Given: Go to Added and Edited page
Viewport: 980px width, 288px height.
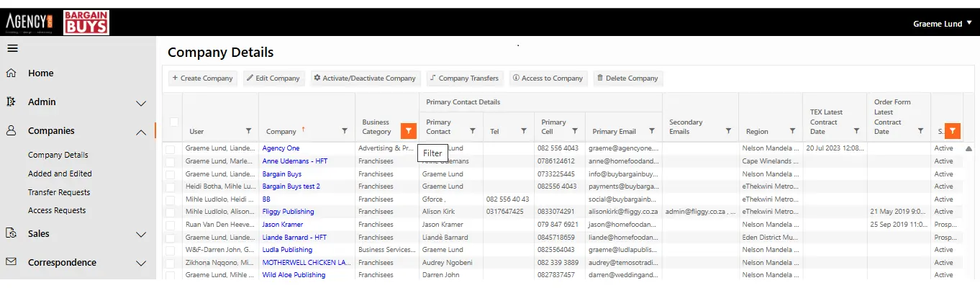Looking at the screenshot, I should point(60,174).
